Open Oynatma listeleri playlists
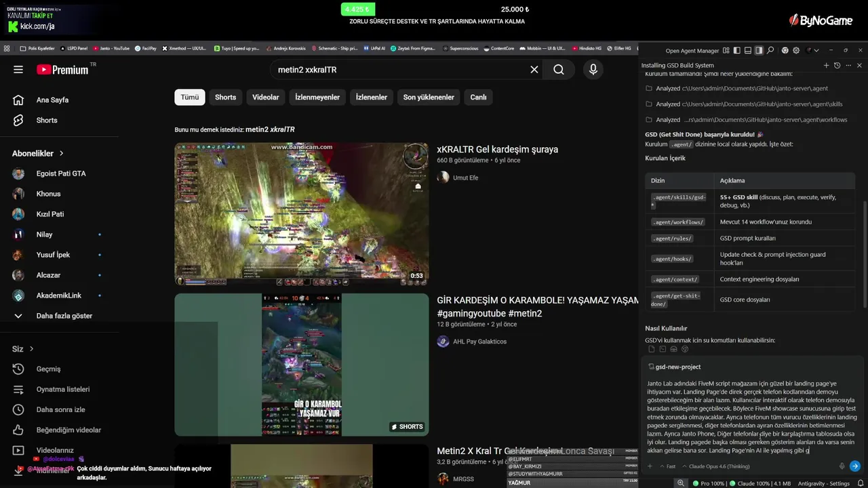Viewport: 868px width, 488px height. (63, 389)
